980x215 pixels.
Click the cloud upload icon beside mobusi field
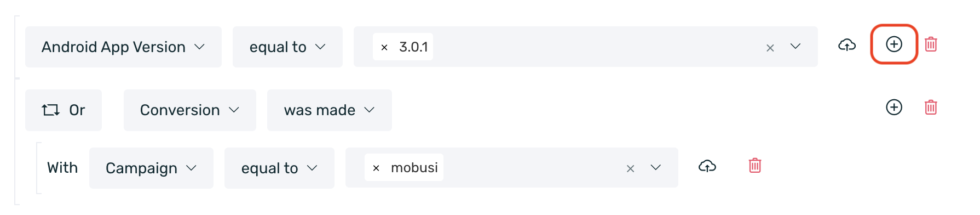707,166
